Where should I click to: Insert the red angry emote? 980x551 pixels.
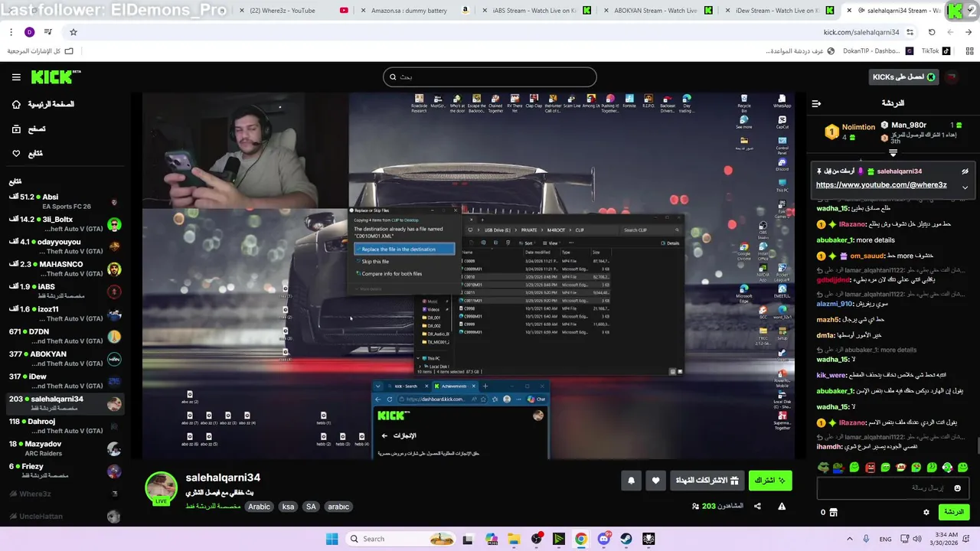(870, 467)
